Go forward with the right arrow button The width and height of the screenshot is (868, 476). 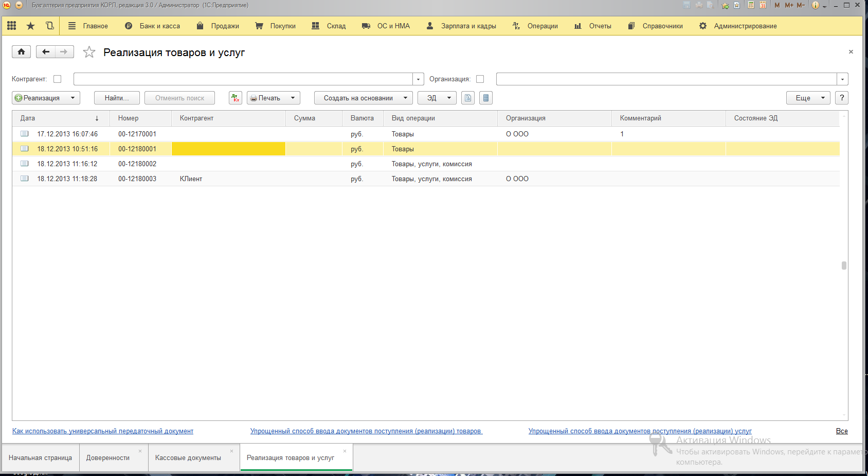64,51
